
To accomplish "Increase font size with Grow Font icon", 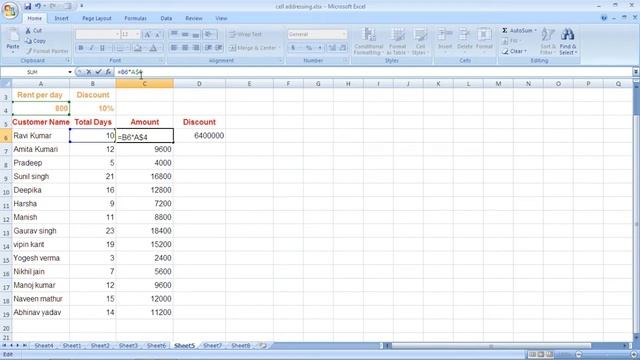I will (x=148, y=35).
